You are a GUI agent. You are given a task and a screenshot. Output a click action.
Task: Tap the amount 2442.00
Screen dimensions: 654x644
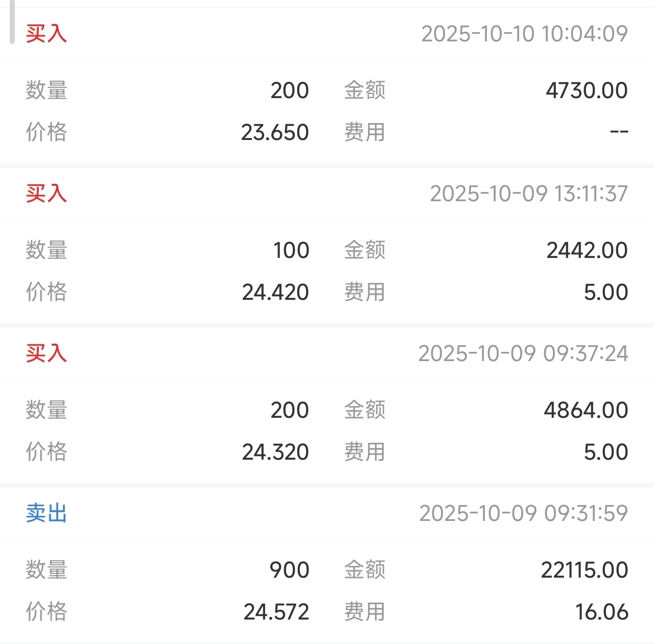pyautogui.click(x=587, y=250)
